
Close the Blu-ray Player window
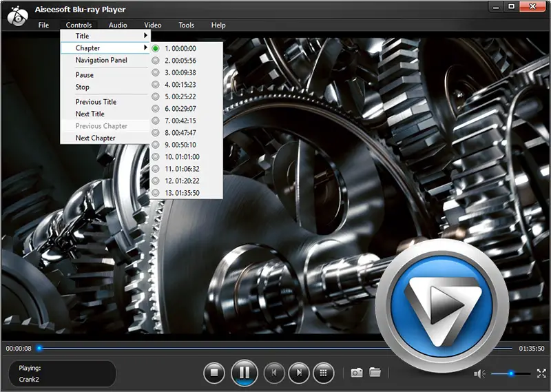[x=532, y=7]
